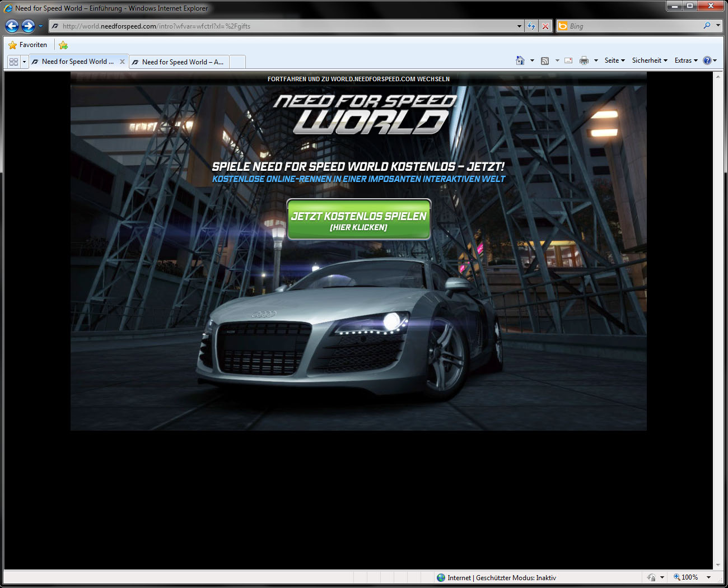Click the Need for Speed World logo
728x588 pixels.
[365, 115]
